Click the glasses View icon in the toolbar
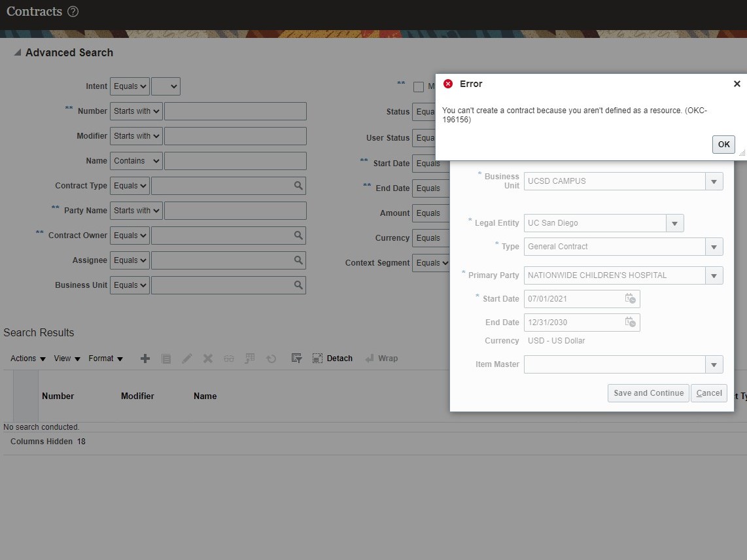The height and width of the screenshot is (560, 747). pyautogui.click(x=229, y=359)
